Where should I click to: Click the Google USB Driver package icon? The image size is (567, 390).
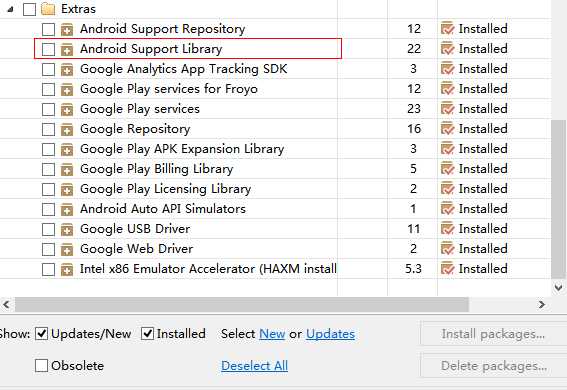coord(67,229)
